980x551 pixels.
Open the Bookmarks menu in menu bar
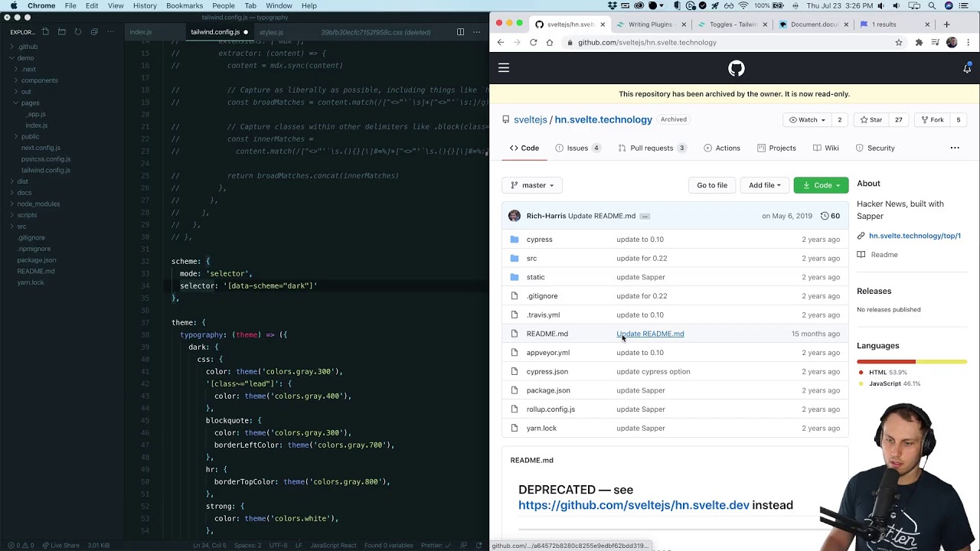click(x=185, y=5)
